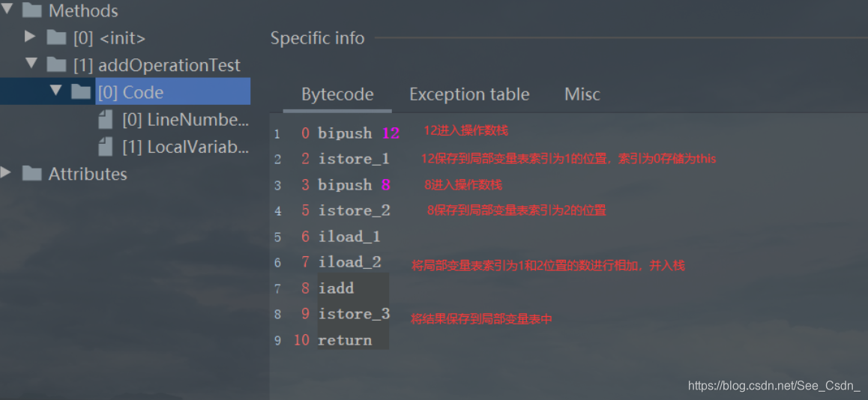Collapse the Methods tree node
Image resolution: width=868 pixels, height=400 pixels.
click(7, 10)
